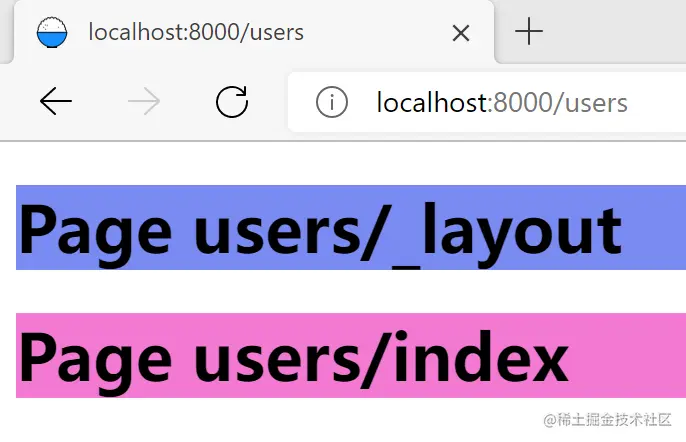Click the browser back arrow
This screenshot has height=442, width=686.
pos(56,101)
